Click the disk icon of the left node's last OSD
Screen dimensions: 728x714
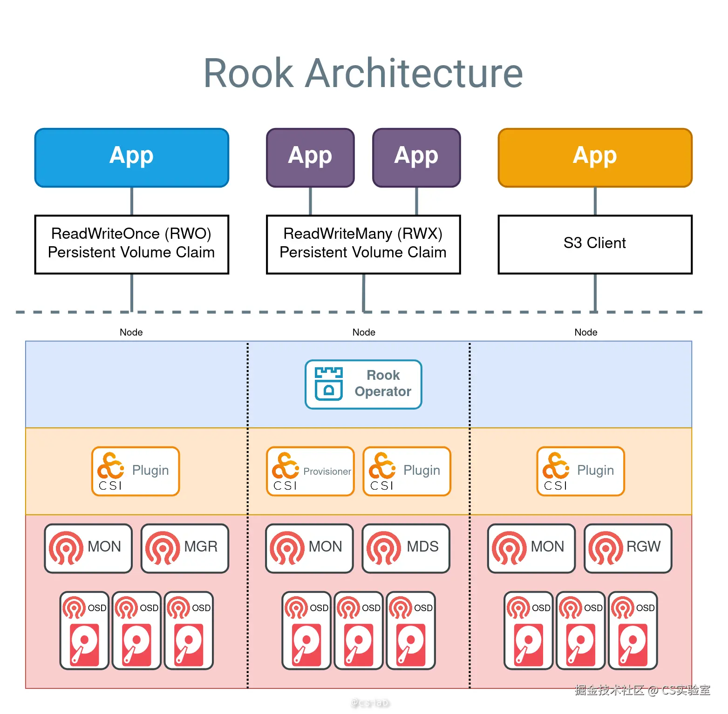click(x=189, y=645)
